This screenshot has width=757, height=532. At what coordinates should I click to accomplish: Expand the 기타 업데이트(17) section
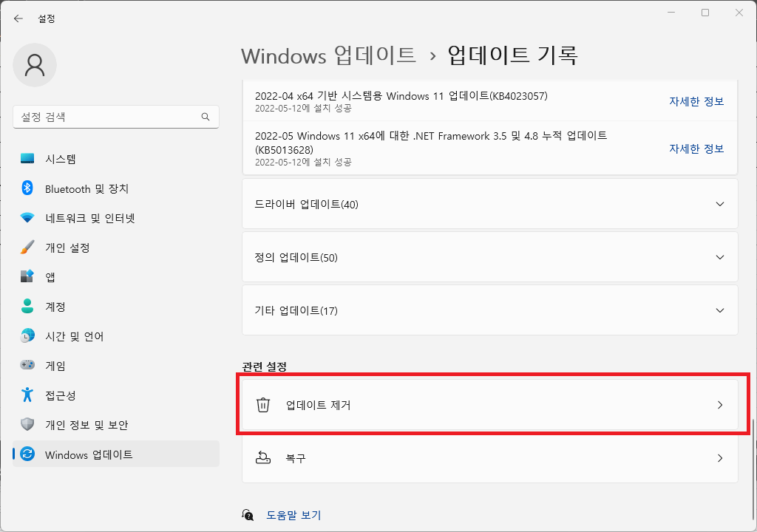(x=489, y=310)
